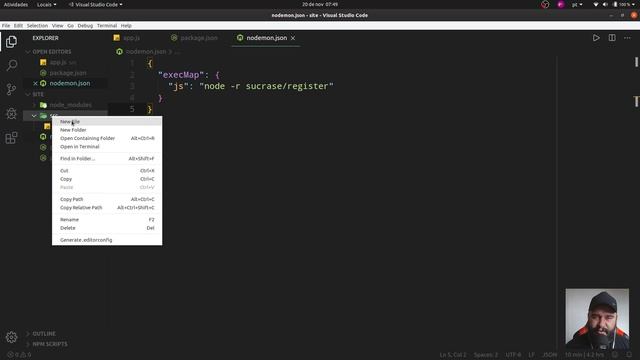Open the File menu
Image resolution: width=640 pixels, height=360 pixels.
pyautogui.click(x=6, y=26)
